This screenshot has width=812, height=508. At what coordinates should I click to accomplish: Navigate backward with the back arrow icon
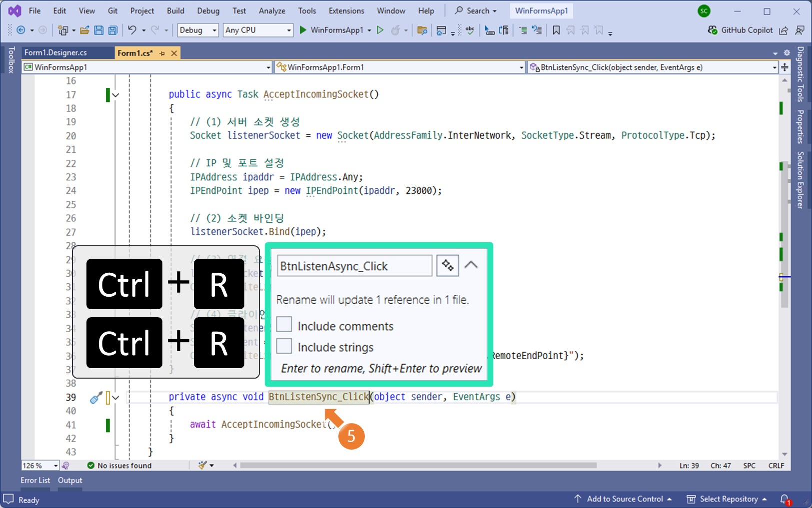click(21, 30)
